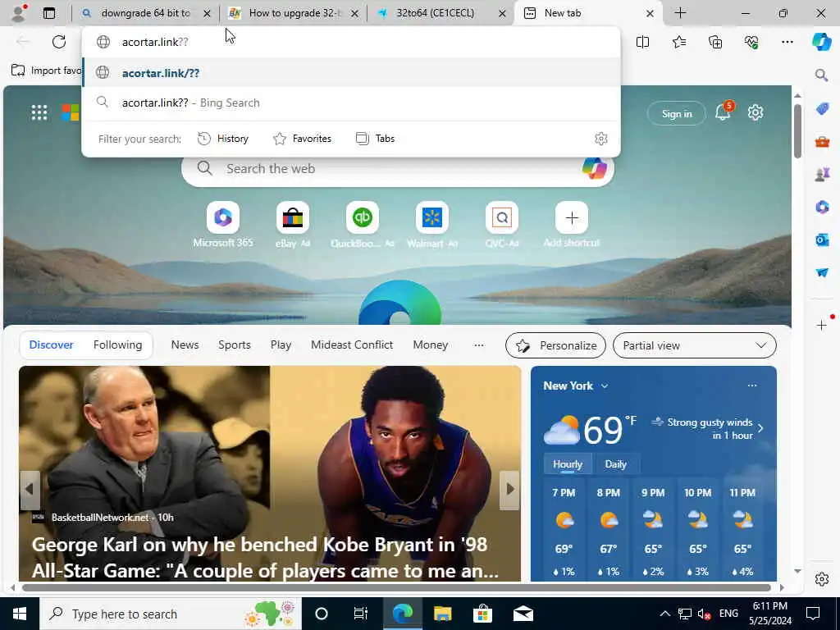Open new tab with plus button
Viewport: 840px width, 630px height.
680,13
